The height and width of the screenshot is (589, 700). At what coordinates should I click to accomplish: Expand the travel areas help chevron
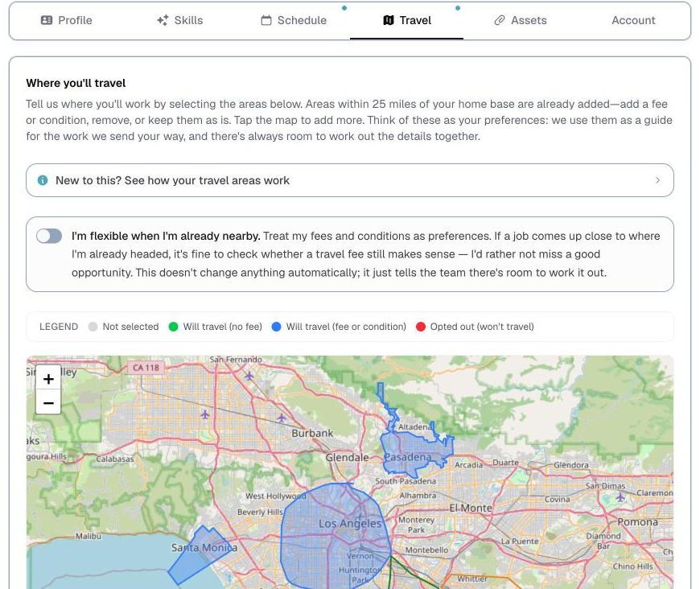click(657, 180)
